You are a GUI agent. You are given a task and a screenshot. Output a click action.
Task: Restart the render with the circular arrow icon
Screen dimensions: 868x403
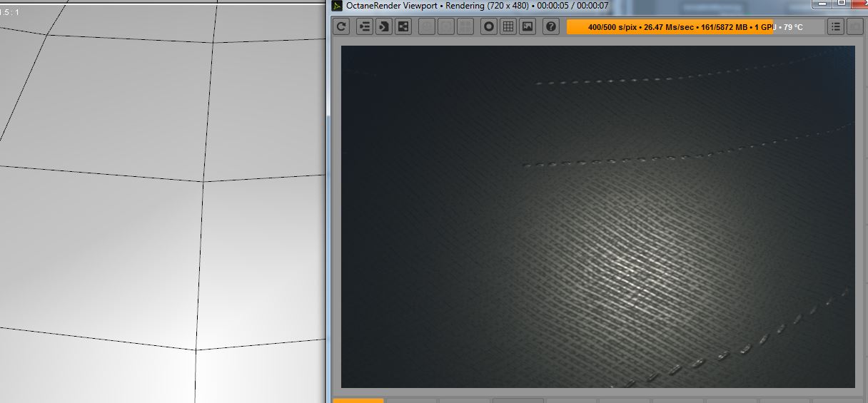[342, 26]
